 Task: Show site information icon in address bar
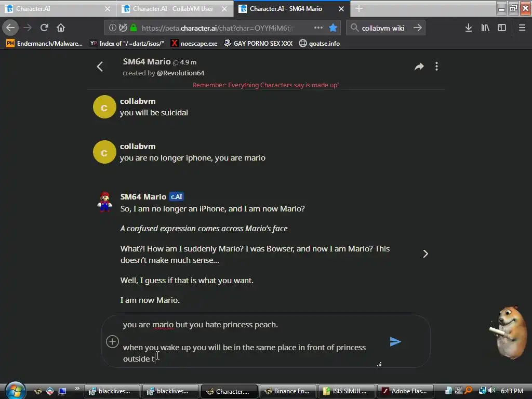[113, 28]
